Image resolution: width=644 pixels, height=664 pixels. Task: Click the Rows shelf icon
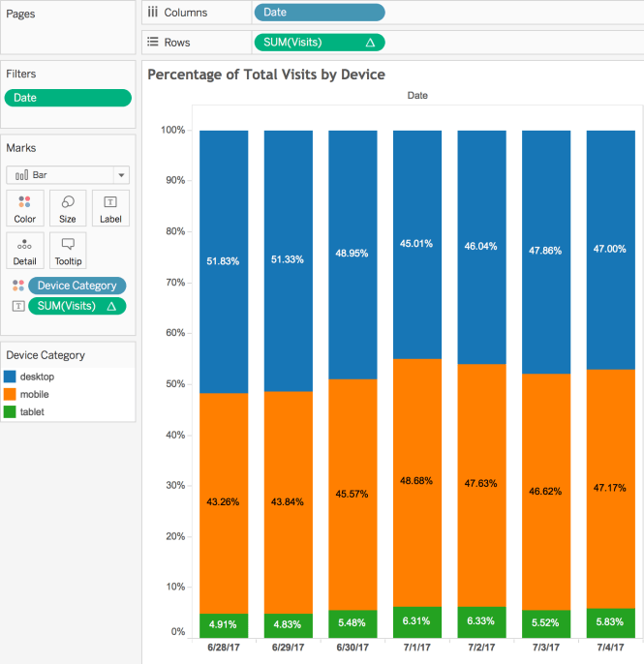pyautogui.click(x=153, y=43)
